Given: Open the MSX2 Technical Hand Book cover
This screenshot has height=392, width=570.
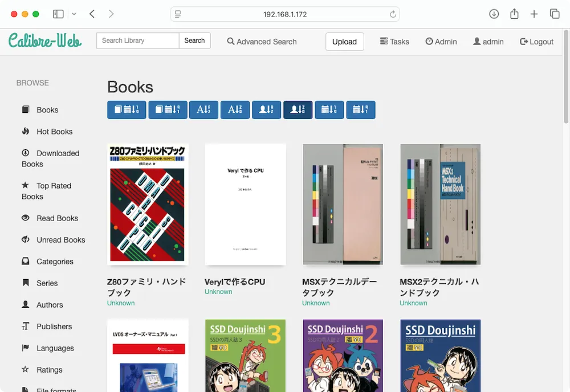Looking at the screenshot, I should coord(440,204).
